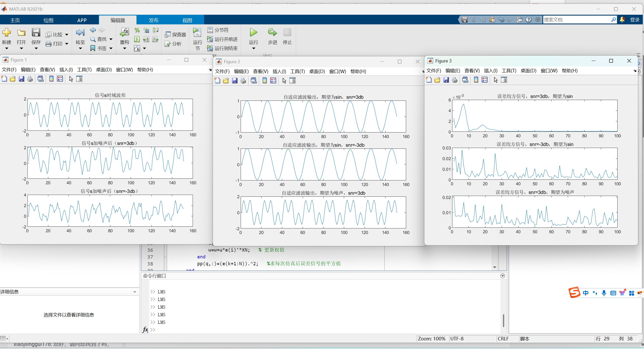Click the 分析 (Analyze) button
Viewport: 644px width, 349px height.
point(174,44)
